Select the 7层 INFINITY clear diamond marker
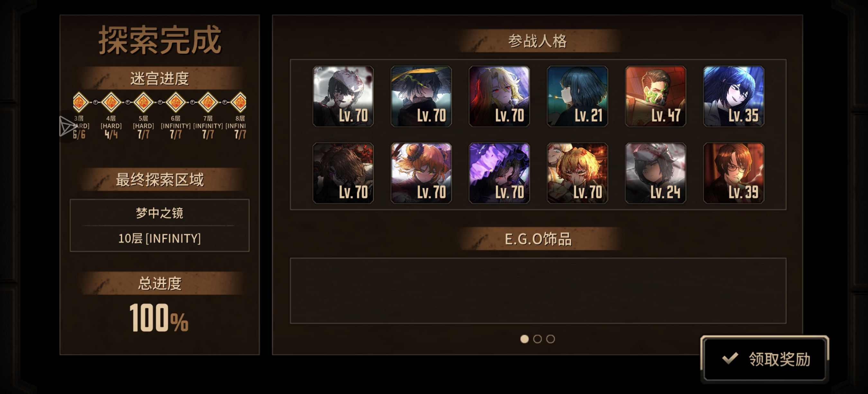Screen dimensions: 868x394 click(x=208, y=102)
